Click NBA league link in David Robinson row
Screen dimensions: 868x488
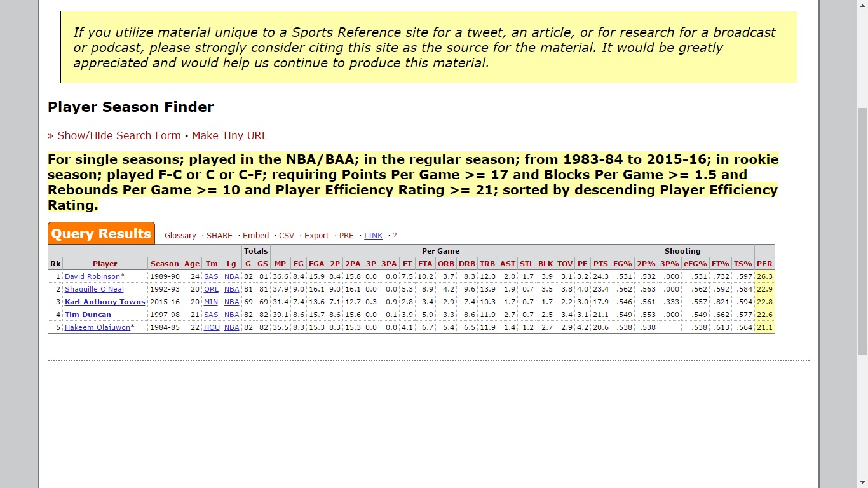pyautogui.click(x=232, y=276)
